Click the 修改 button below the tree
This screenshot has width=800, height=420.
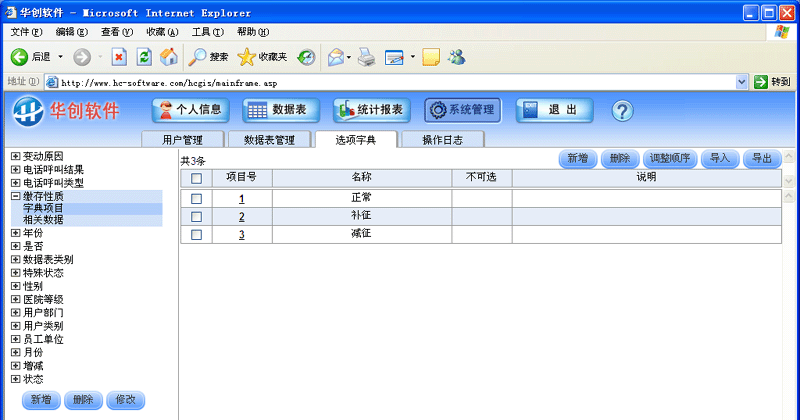(126, 400)
